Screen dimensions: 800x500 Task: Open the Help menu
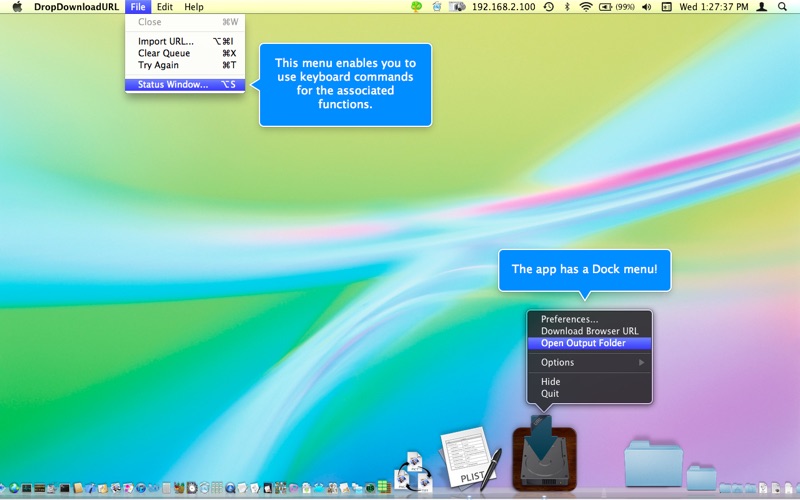pos(194,7)
